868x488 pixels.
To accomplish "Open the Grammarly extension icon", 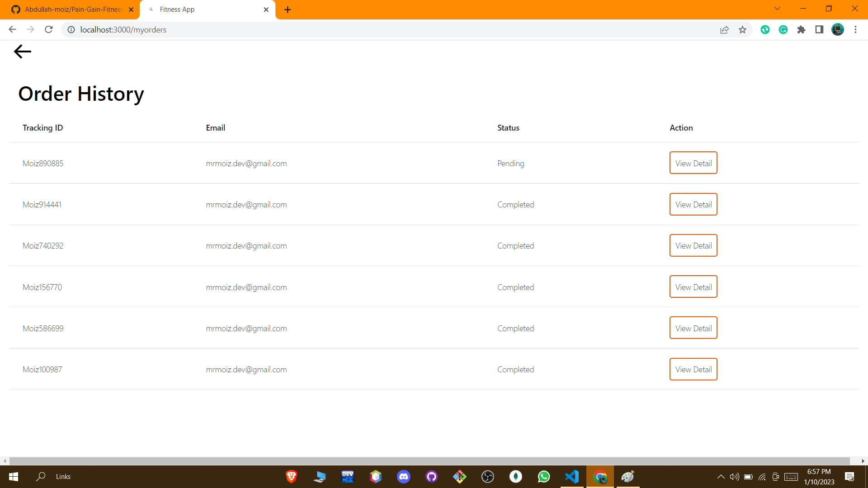I will 783,29.
